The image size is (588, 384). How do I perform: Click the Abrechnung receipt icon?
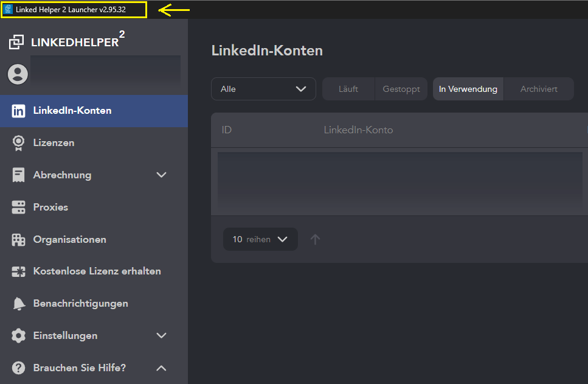pos(19,175)
